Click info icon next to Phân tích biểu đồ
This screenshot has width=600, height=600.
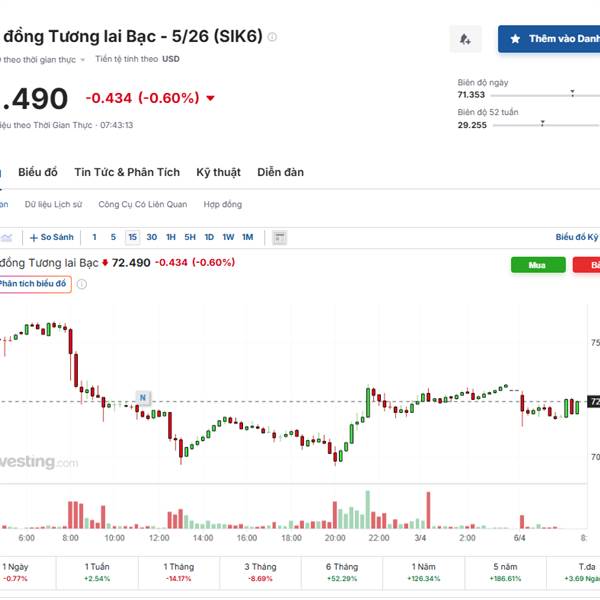pyautogui.click(x=82, y=284)
